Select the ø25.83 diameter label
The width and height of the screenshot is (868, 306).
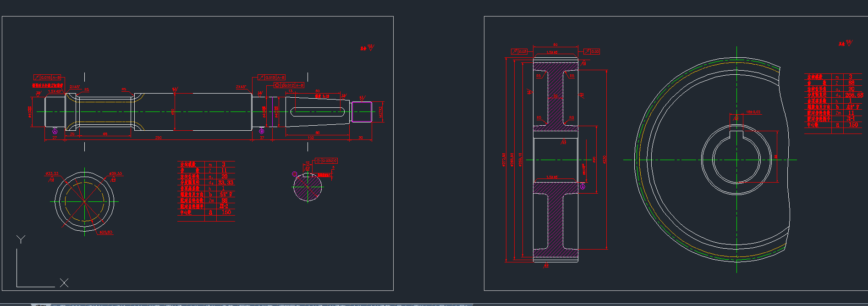pyautogui.click(x=105, y=232)
